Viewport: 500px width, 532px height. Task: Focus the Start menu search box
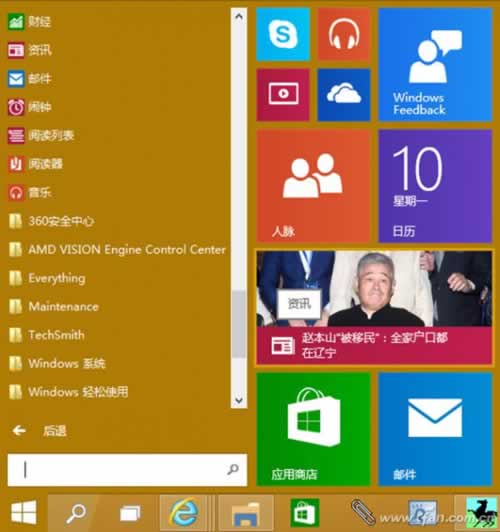127,470
